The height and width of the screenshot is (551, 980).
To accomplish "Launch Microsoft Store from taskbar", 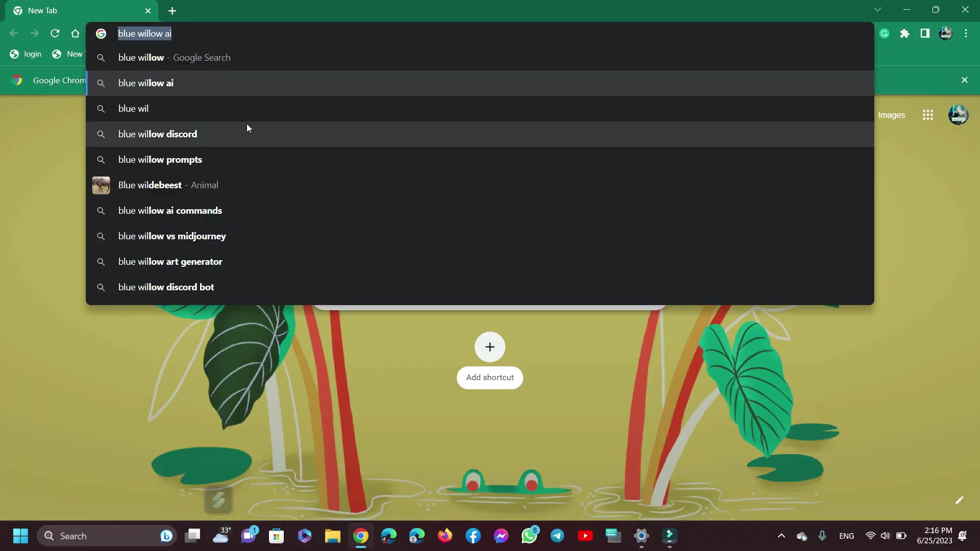I will (x=277, y=536).
